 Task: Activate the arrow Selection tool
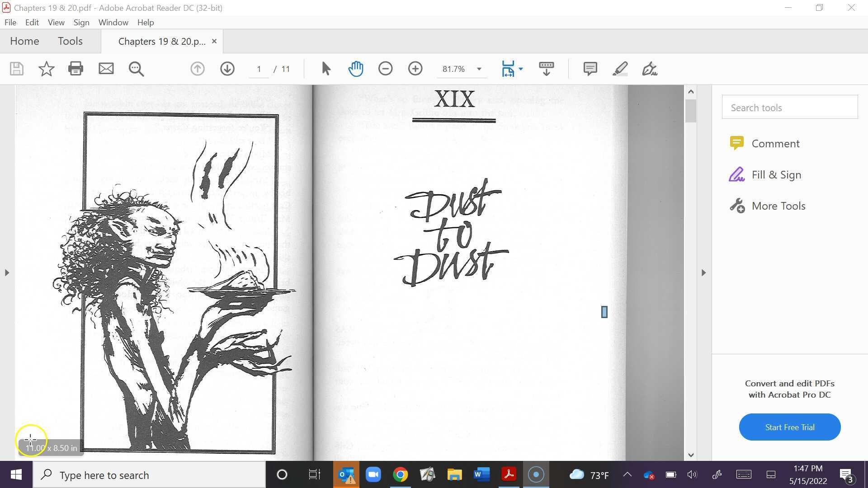click(x=326, y=69)
